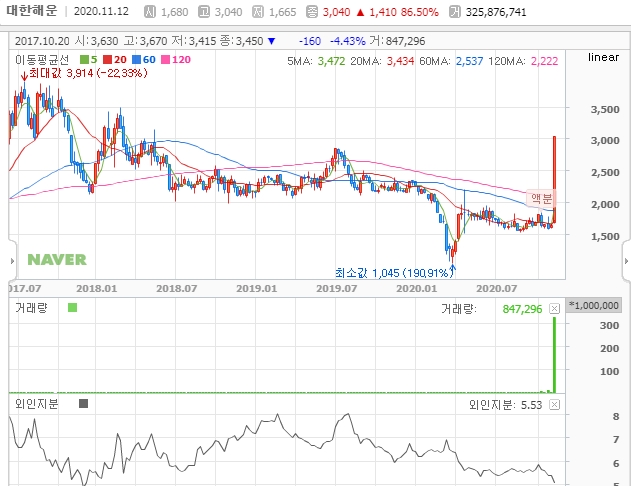Click the 2019.07 date axis label
The height and width of the screenshot is (486, 631).
[336, 288]
